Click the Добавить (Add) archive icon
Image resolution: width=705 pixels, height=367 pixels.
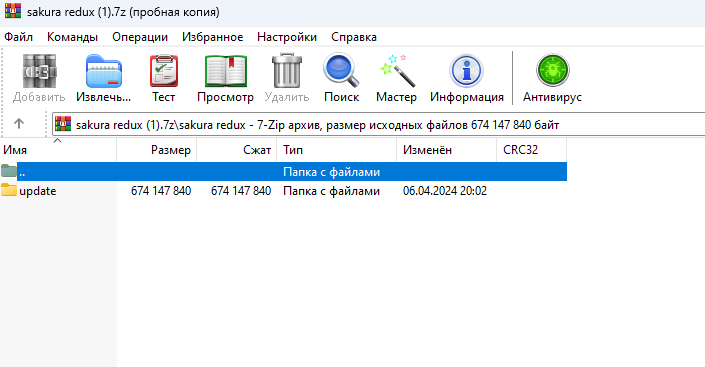(39, 71)
